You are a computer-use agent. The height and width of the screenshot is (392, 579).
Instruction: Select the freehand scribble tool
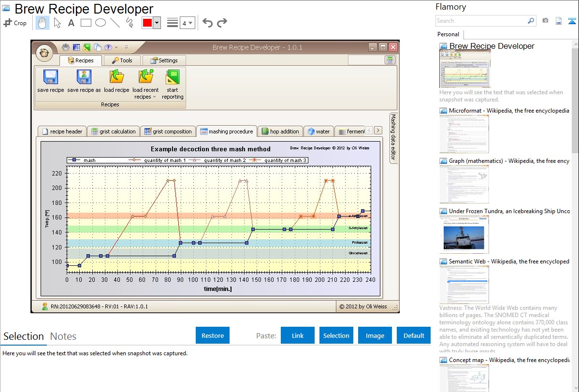pos(130,23)
